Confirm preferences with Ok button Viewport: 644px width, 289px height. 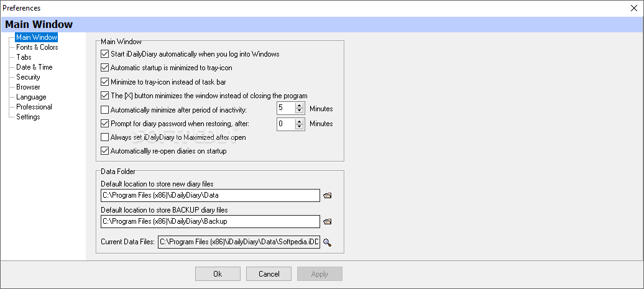[x=218, y=274]
